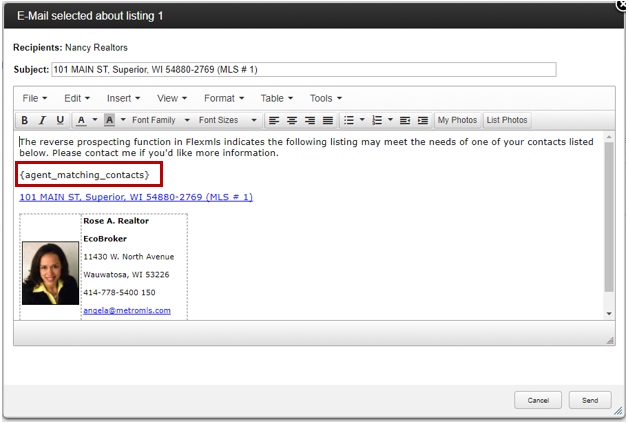Toggle underline formatting
The height and width of the screenshot is (423, 629).
click(x=60, y=120)
